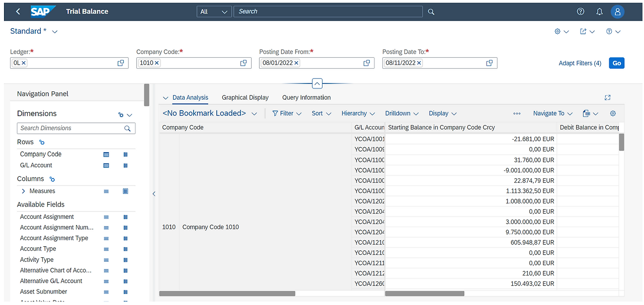This screenshot has width=644, height=305.
Task: Switch to the Graphical Display tab
Action: [245, 97]
